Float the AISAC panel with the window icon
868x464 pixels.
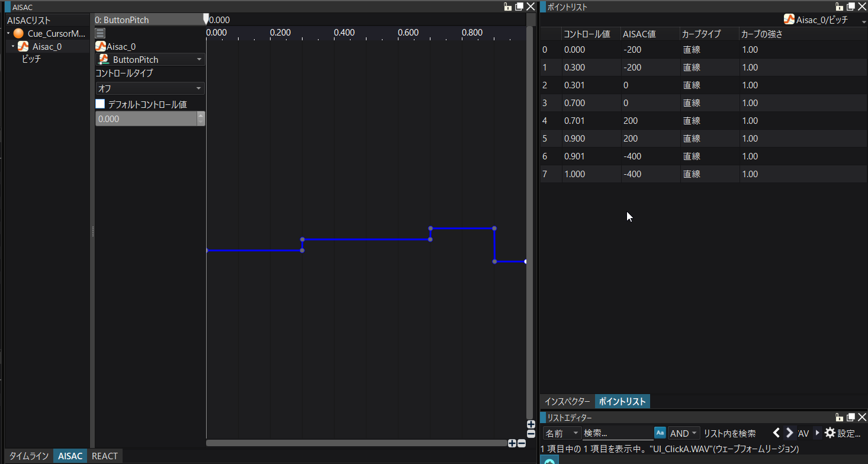519,7
